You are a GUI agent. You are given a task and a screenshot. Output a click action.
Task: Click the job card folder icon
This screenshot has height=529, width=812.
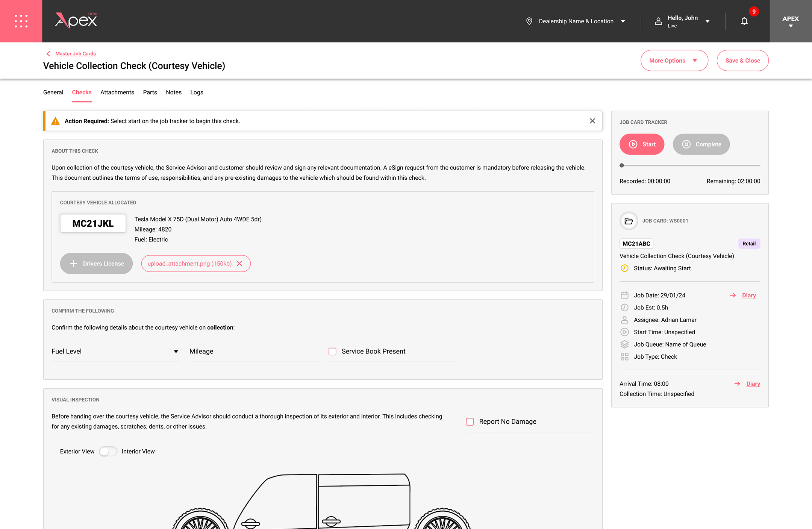pyautogui.click(x=629, y=221)
